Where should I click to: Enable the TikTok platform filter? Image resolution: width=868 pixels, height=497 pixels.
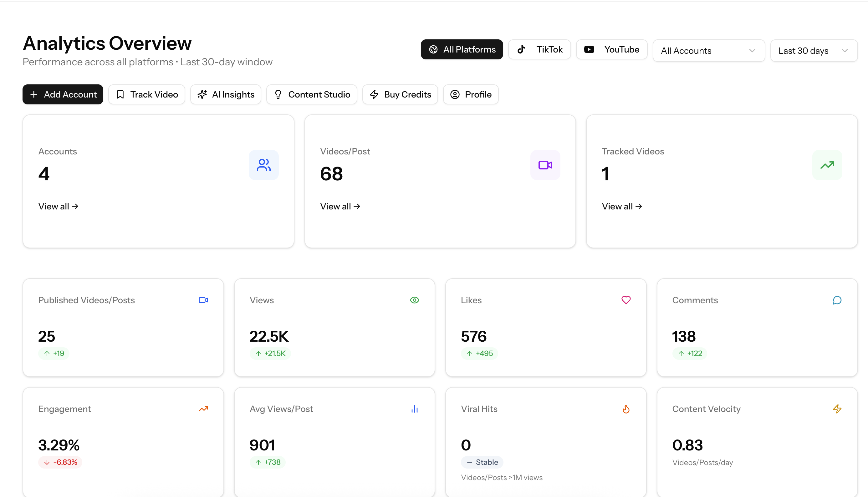click(x=540, y=49)
